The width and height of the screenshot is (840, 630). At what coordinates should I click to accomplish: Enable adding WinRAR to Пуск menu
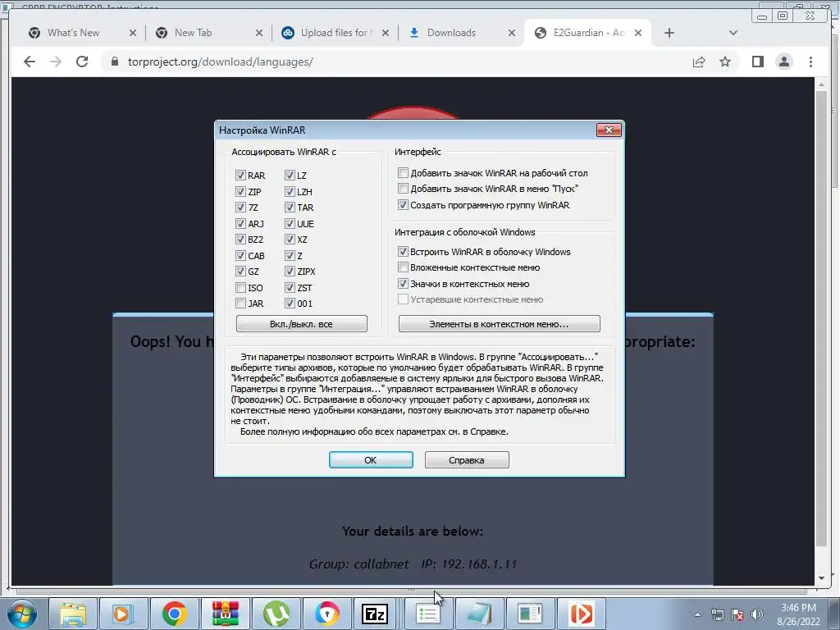403,188
